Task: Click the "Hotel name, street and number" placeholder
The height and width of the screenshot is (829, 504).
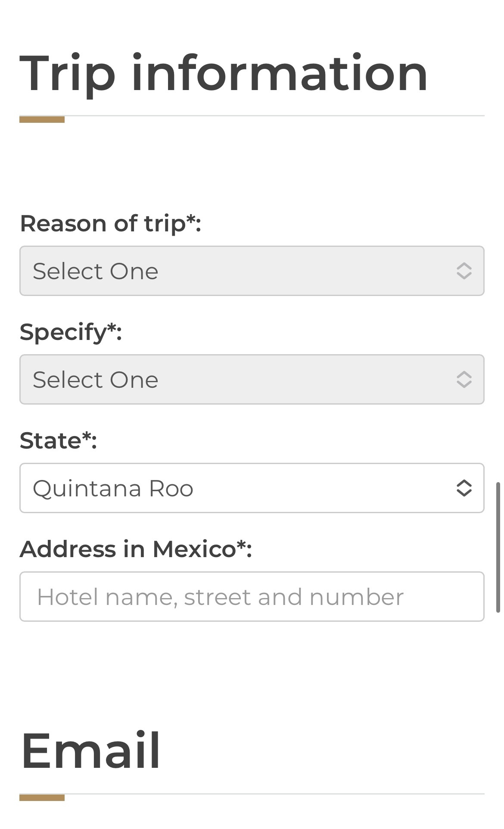Action: 220,597
